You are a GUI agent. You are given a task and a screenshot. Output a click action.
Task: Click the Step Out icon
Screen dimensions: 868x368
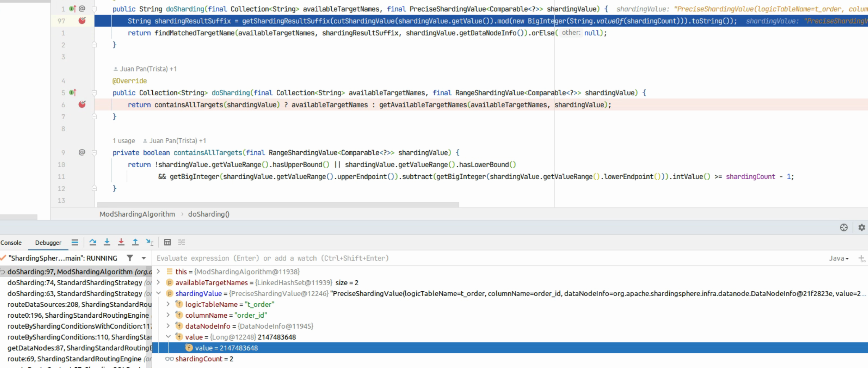pyautogui.click(x=135, y=242)
